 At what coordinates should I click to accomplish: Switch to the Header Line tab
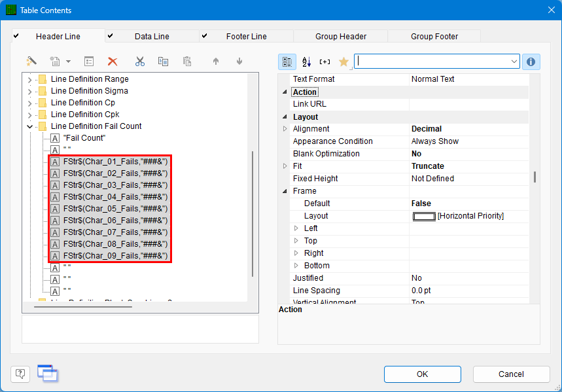coord(58,36)
